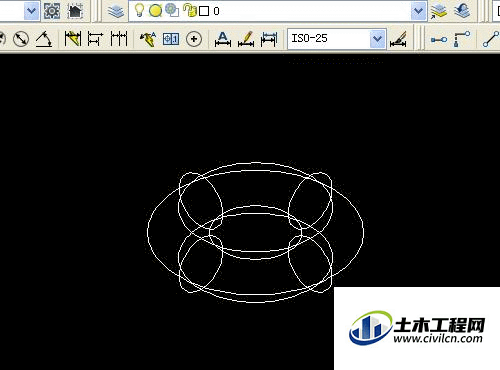
Task: Click the Dimension Edit icon
Action: tap(223, 39)
